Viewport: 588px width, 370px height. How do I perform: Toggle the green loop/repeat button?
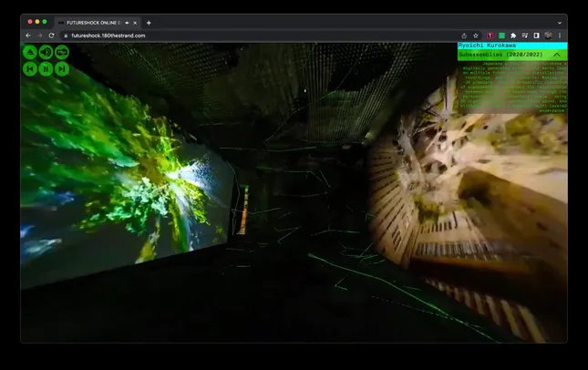pyautogui.click(x=62, y=52)
